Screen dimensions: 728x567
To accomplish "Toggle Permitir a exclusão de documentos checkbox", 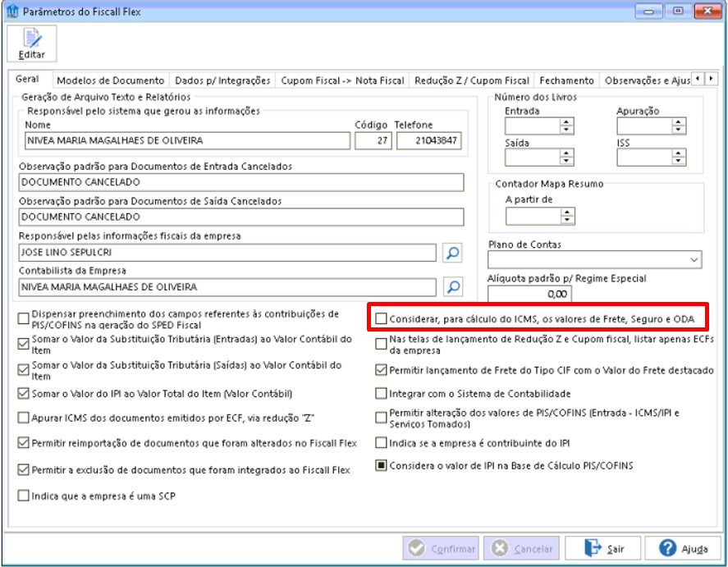I will tap(23, 469).
